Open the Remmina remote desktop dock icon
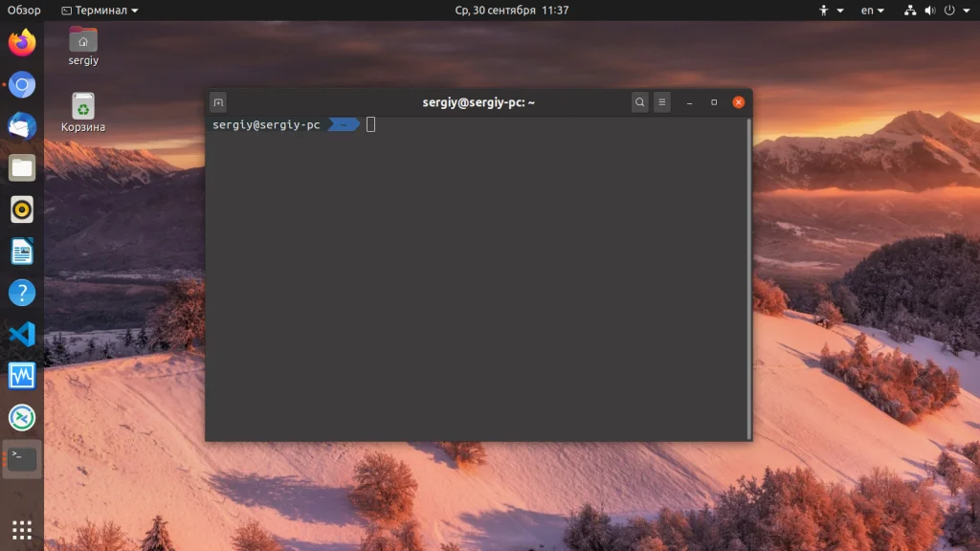This screenshot has height=551, width=980. pos(22,418)
